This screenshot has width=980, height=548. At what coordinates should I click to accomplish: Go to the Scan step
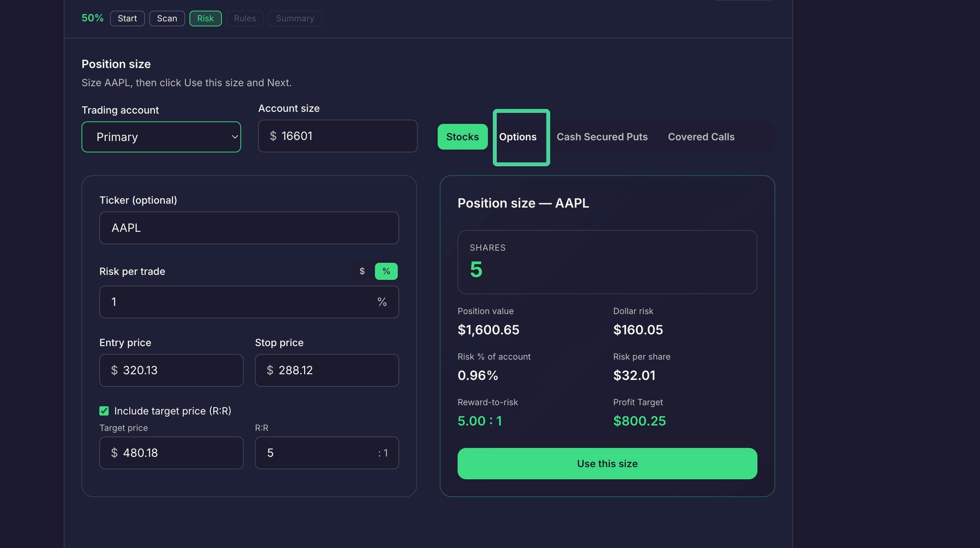(x=167, y=18)
